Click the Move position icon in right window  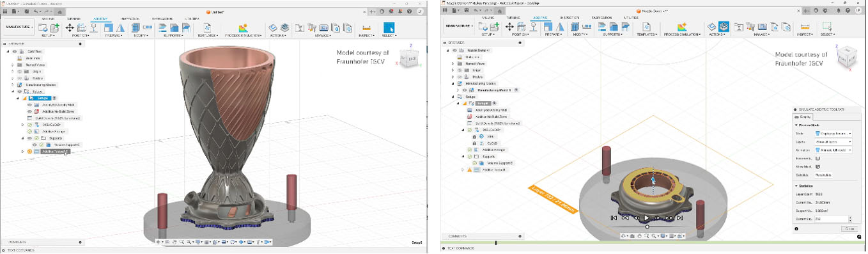[x=509, y=26]
